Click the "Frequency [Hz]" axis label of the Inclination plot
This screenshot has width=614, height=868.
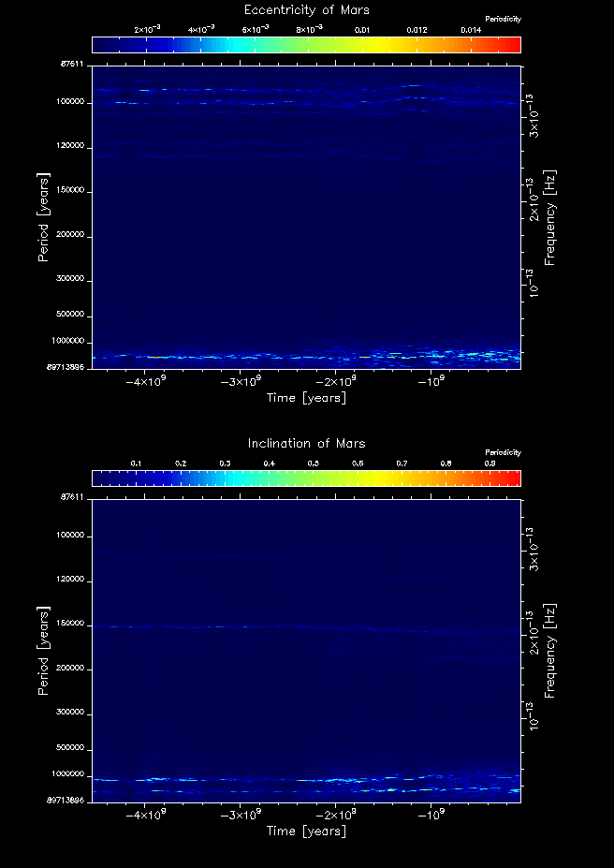click(550, 650)
